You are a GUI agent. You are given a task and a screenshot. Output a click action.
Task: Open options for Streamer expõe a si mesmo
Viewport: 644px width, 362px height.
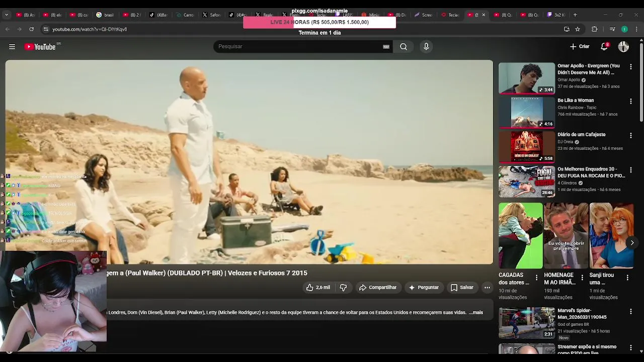(x=630, y=348)
